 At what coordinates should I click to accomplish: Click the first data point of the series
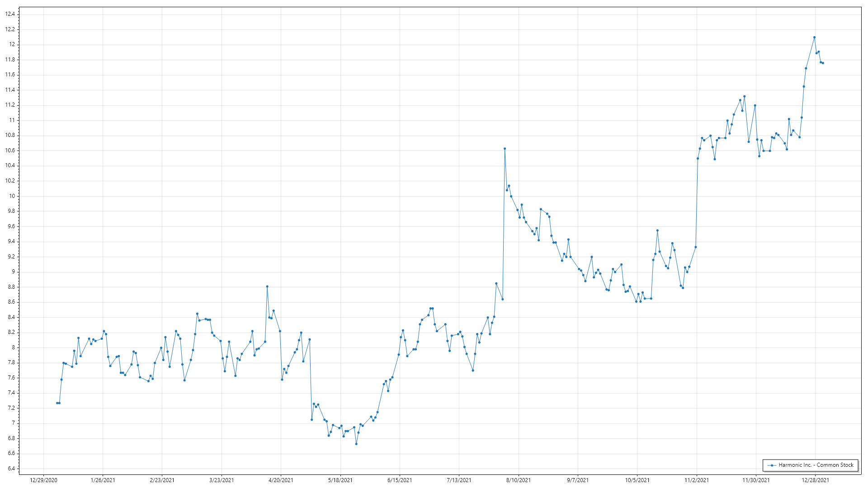tap(57, 403)
